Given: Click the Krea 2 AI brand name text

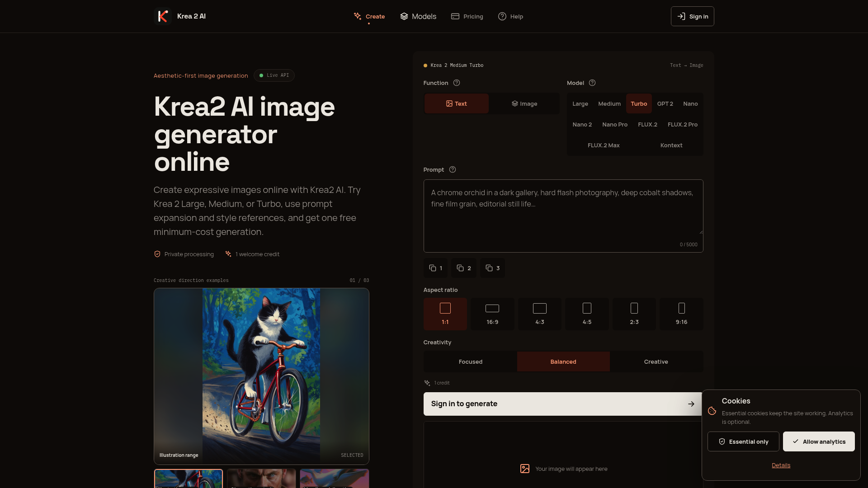Looking at the screenshot, I should (x=191, y=16).
